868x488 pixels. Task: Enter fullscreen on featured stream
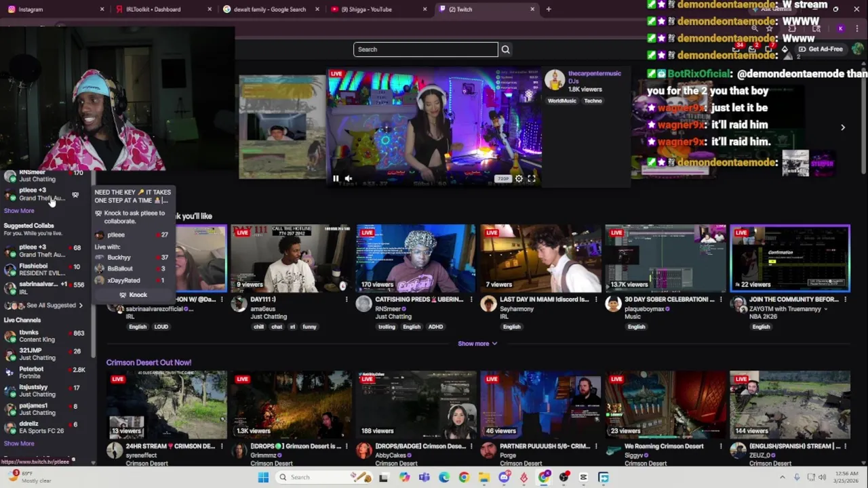click(x=532, y=179)
